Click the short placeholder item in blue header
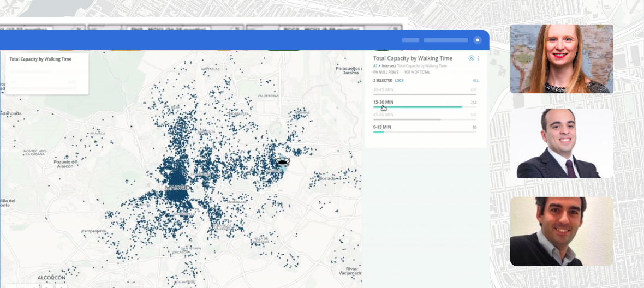Image resolution: width=644 pixels, height=288 pixels. 410,40
